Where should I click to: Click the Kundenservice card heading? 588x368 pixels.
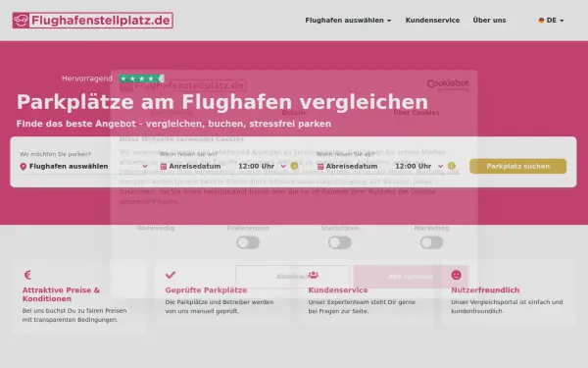coord(338,290)
